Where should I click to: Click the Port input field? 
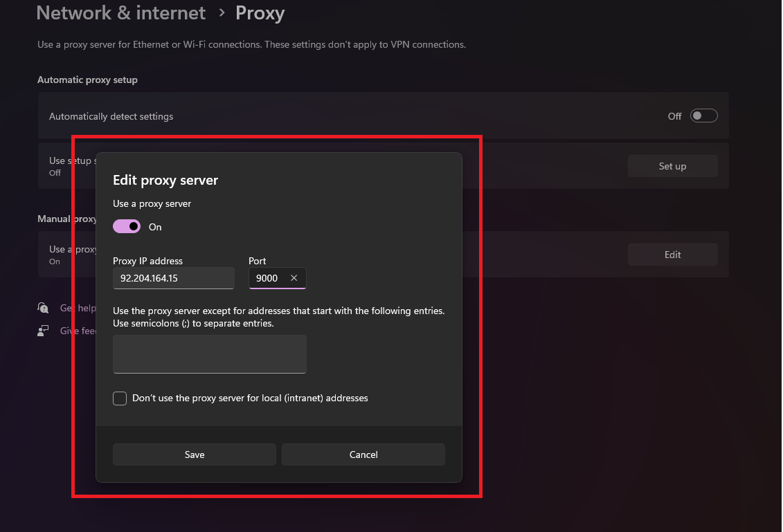pos(270,277)
